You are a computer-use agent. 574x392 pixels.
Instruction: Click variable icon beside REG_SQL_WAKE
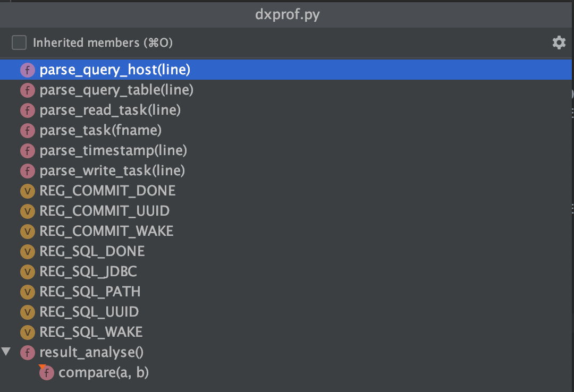(x=28, y=332)
